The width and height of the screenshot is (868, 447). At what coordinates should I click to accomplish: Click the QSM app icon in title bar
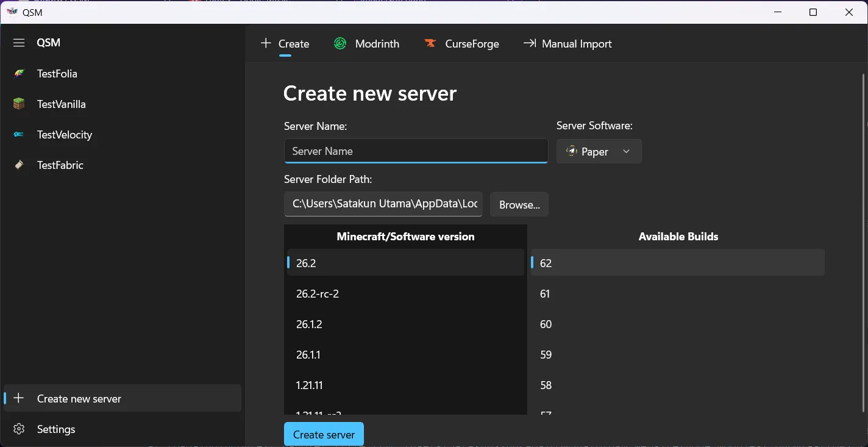tap(12, 12)
